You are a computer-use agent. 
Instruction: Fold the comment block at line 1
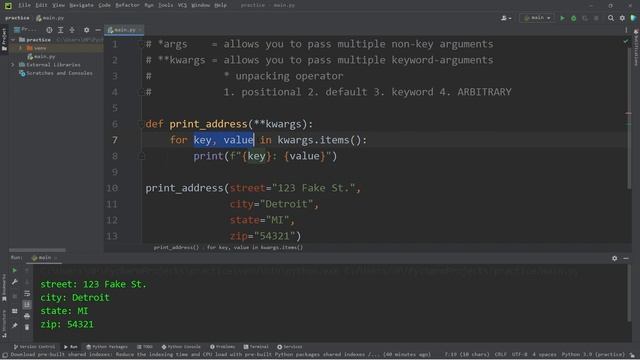coord(141,44)
